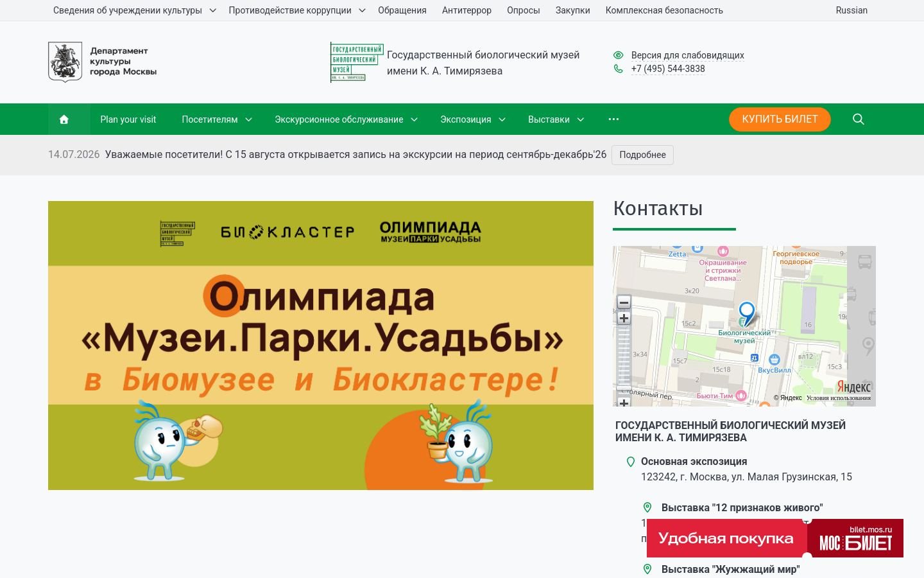Open the Удобная покупка МосБилет banner

click(x=775, y=538)
